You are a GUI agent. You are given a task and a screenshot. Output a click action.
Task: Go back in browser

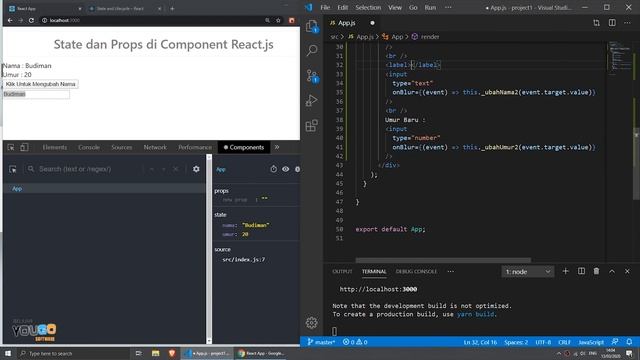click(x=10, y=20)
